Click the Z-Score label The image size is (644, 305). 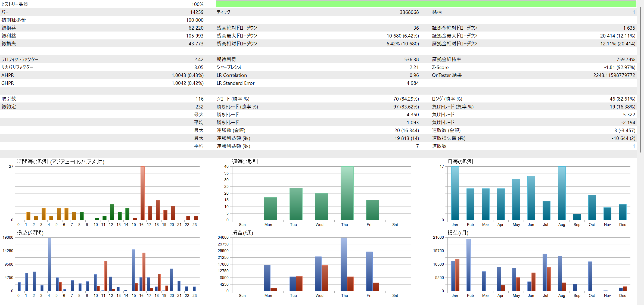coord(440,67)
